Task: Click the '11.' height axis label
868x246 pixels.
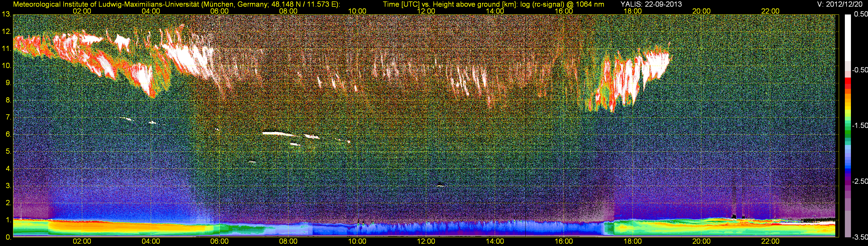Action: (6, 49)
